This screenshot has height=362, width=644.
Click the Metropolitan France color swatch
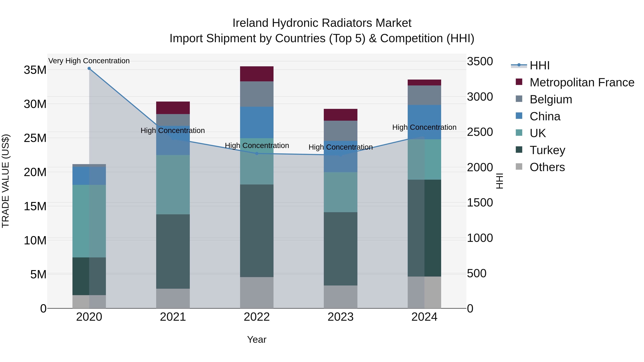(x=519, y=82)
